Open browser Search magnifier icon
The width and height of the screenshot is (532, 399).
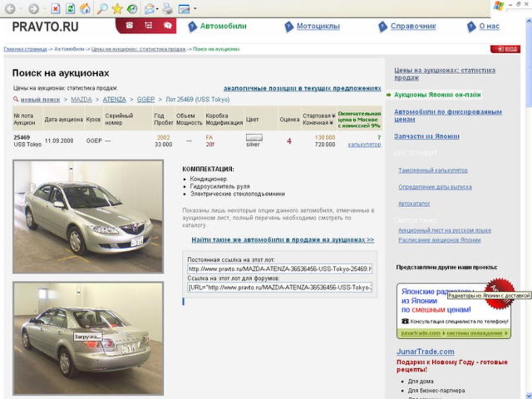pos(102,8)
